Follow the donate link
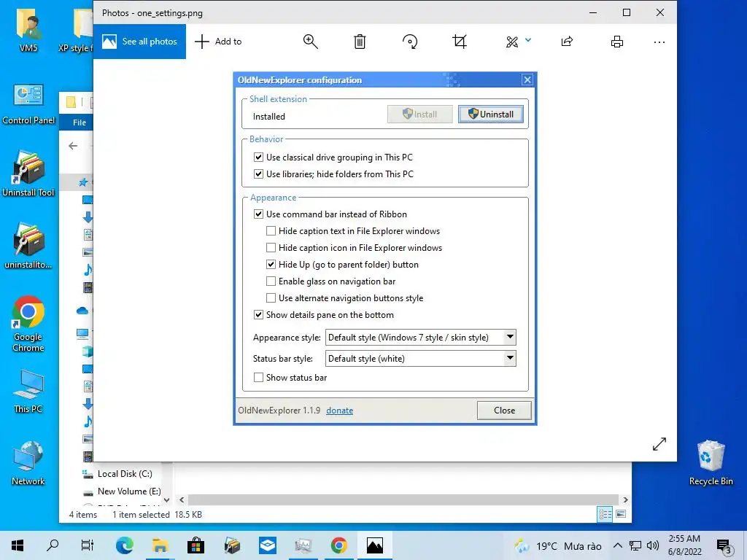 tap(340, 411)
